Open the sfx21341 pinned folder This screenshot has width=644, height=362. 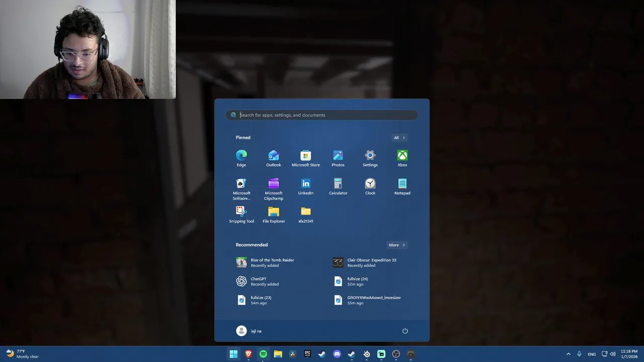pyautogui.click(x=306, y=215)
